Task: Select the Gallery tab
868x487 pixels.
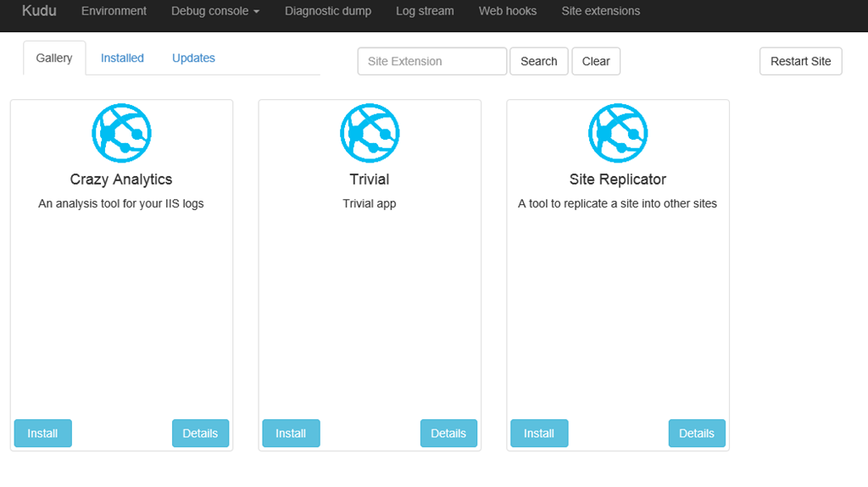Action: click(x=54, y=58)
